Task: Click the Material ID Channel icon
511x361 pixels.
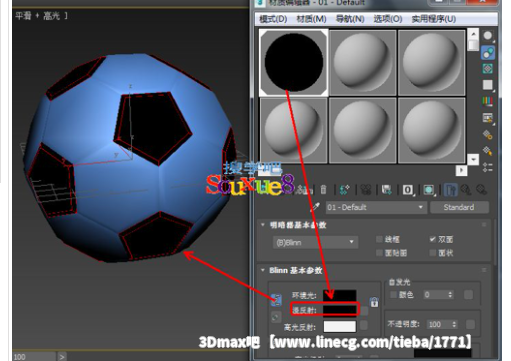Action: click(x=408, y=190)
